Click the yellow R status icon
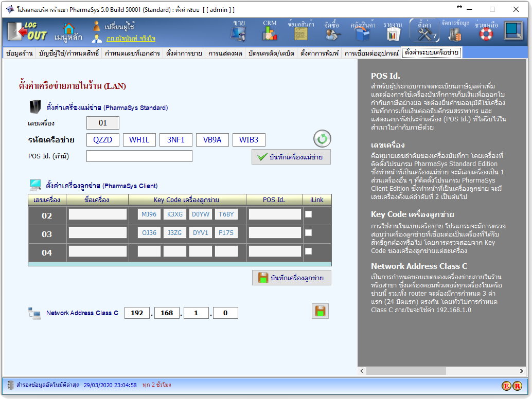Image resolution: width=532 pixels, height=399 pixels. (517, 386)
